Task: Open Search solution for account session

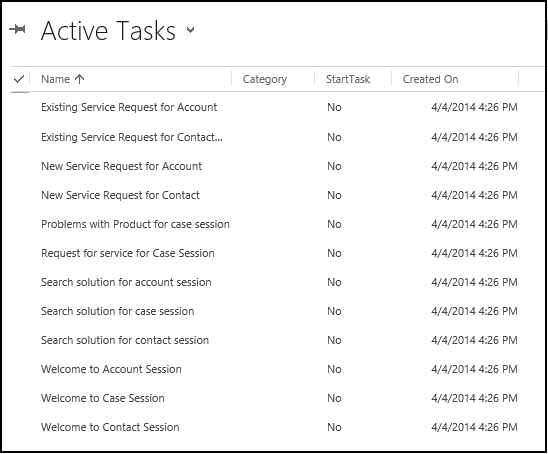Action: (x=126, y=282)
